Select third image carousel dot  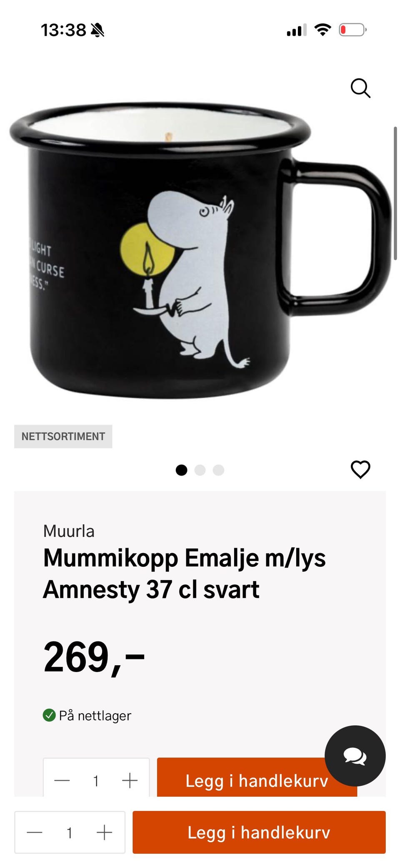(x=218, y=470)
